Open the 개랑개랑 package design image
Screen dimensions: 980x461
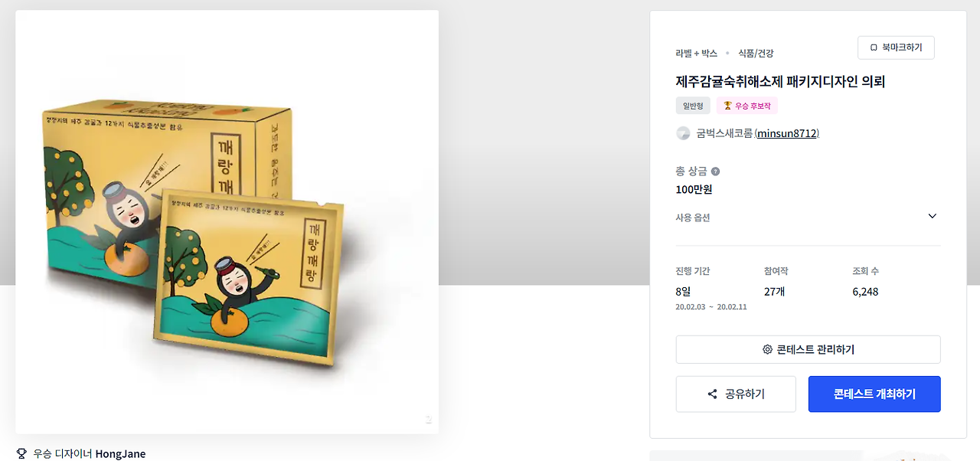tap(227, 222)
